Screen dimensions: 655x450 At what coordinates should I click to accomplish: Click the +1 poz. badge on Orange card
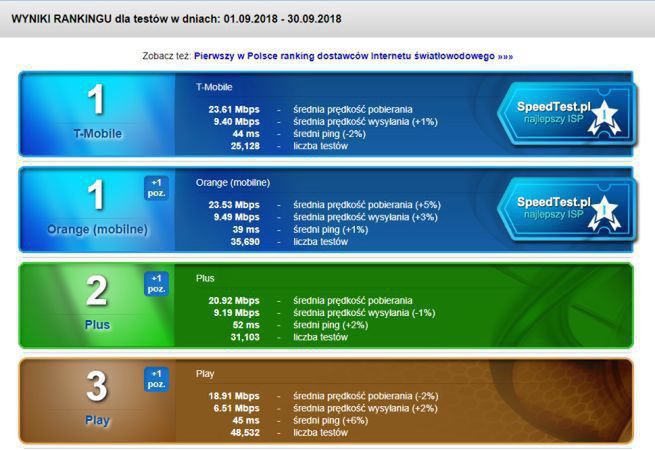[156, 188]
